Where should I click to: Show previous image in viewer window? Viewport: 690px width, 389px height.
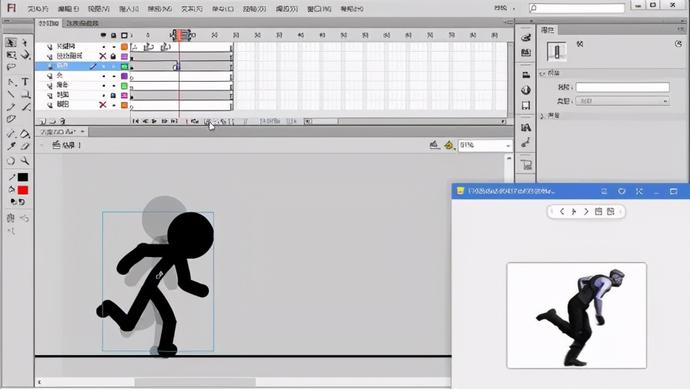562,212
